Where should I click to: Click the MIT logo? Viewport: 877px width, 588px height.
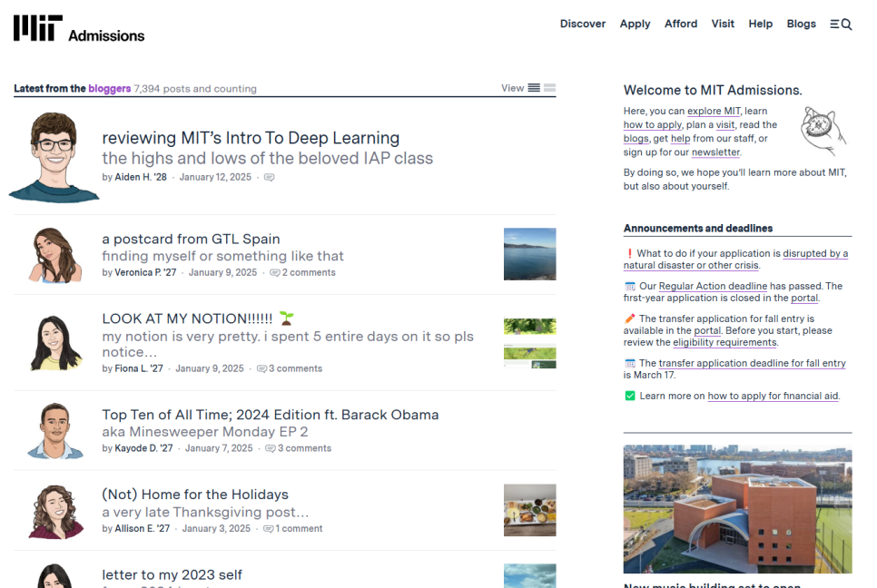click(38, 28)
